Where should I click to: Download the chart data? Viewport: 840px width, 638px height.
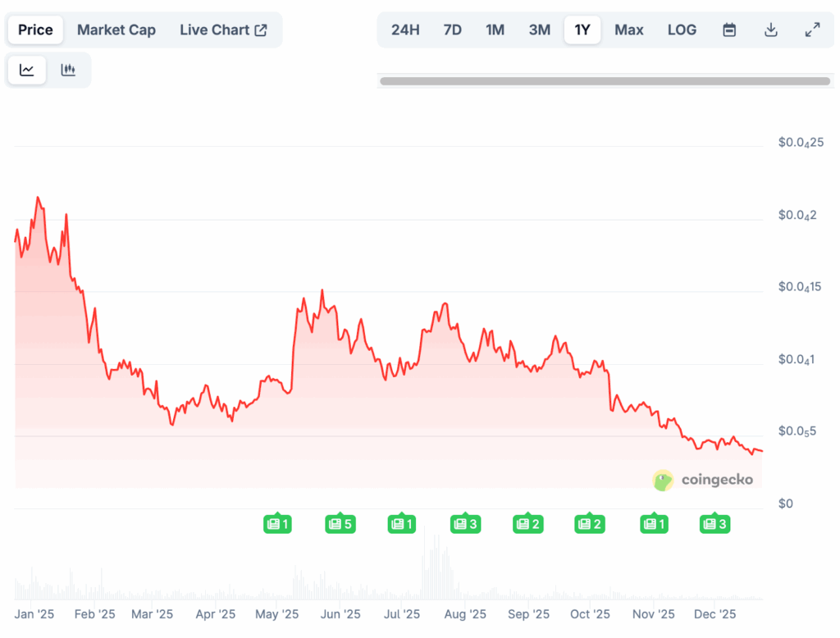click(x=771, y=30)
